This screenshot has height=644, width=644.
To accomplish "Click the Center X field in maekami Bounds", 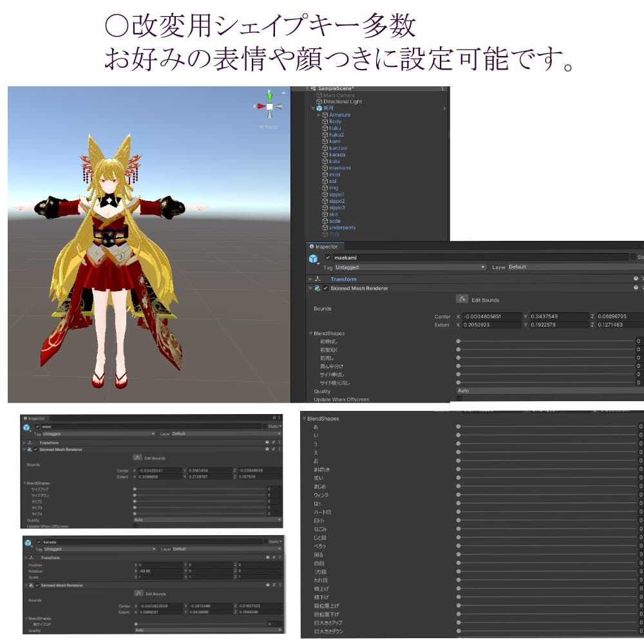I will point(491,316).
